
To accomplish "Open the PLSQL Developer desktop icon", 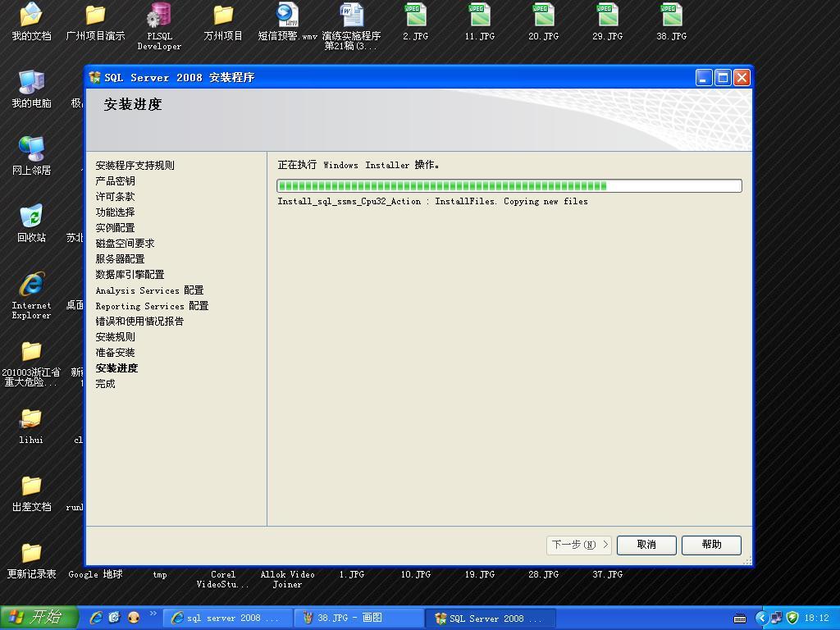I will click(159, 16).
